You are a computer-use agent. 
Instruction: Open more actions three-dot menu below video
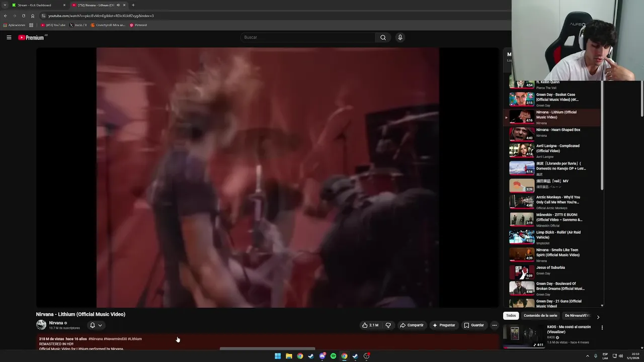(494, 325)
